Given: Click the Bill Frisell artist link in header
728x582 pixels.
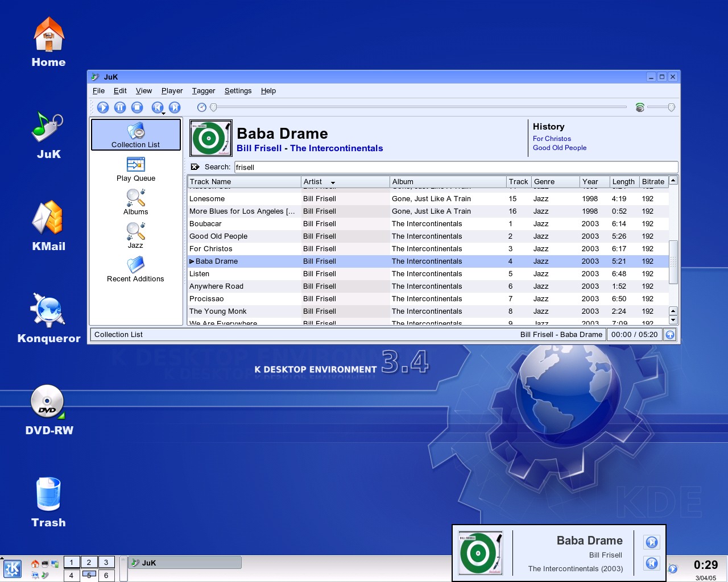Looking at the screenshot, I should [x=259, y=148].
